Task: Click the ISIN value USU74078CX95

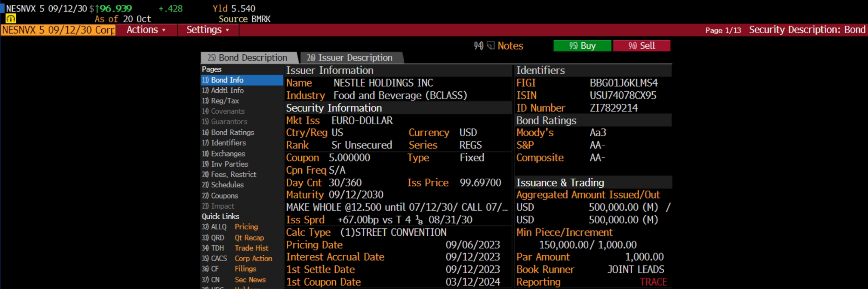Action: 623,96
